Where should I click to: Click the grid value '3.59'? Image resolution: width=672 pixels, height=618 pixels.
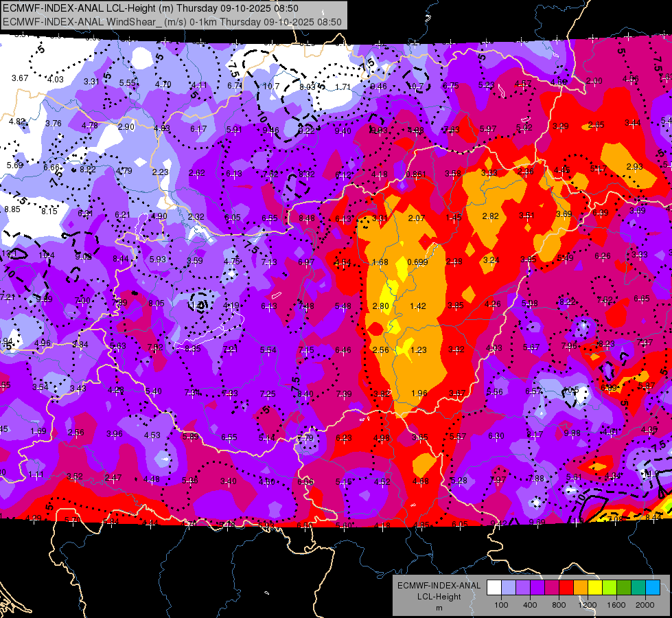pyautogui.click(x=195, y=261)
